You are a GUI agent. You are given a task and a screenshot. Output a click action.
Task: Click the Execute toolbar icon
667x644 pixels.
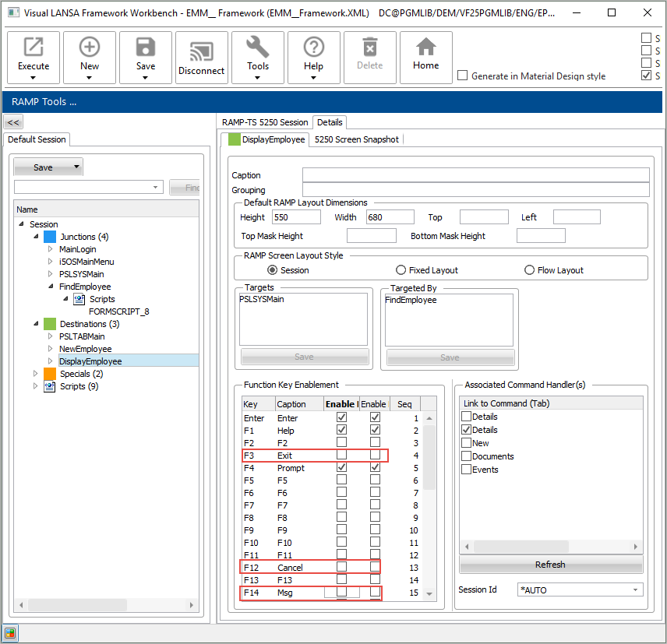coord(34,48)
